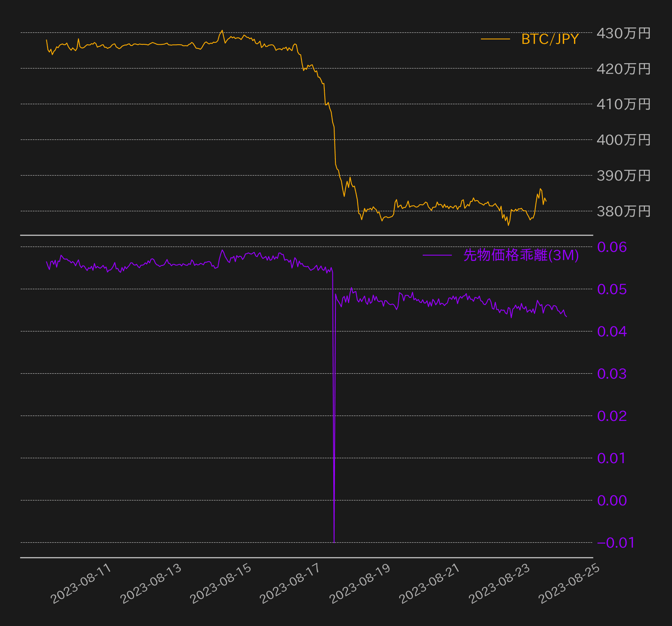Click the 0.03 purple axis label
Screen dimensions: 672x626
(612, 374)
